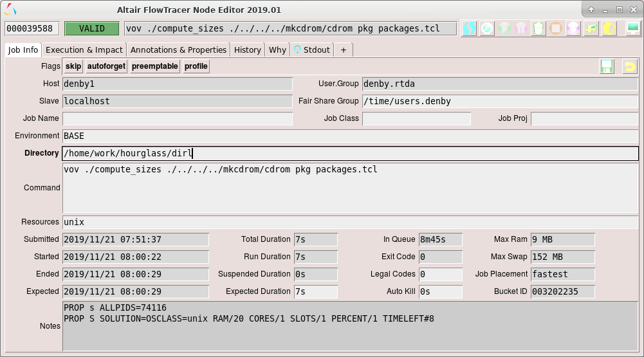Click inside the Command text area
This screenshot has height=357, width=644.
pyautogui.click(x=351, y=188)
